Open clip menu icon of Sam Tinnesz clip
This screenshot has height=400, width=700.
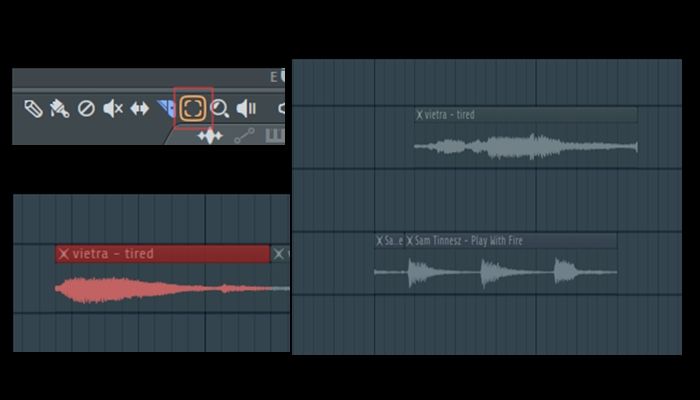click(x=410, y=241)
